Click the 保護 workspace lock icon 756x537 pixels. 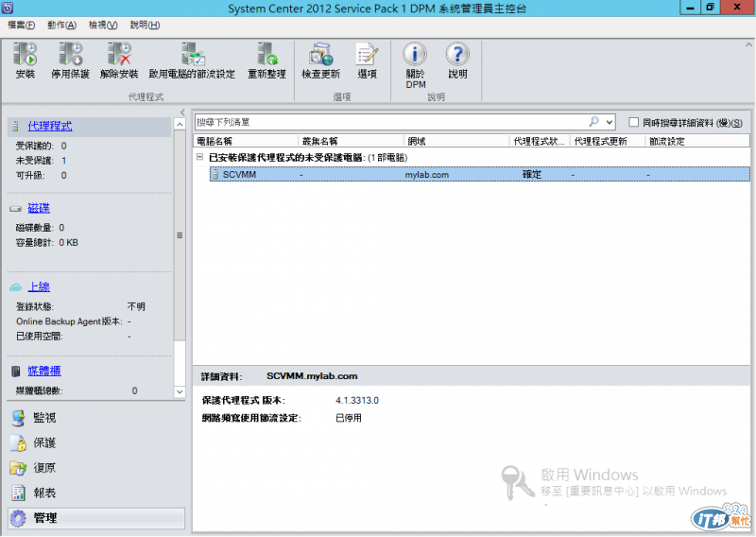coord(18,442)
